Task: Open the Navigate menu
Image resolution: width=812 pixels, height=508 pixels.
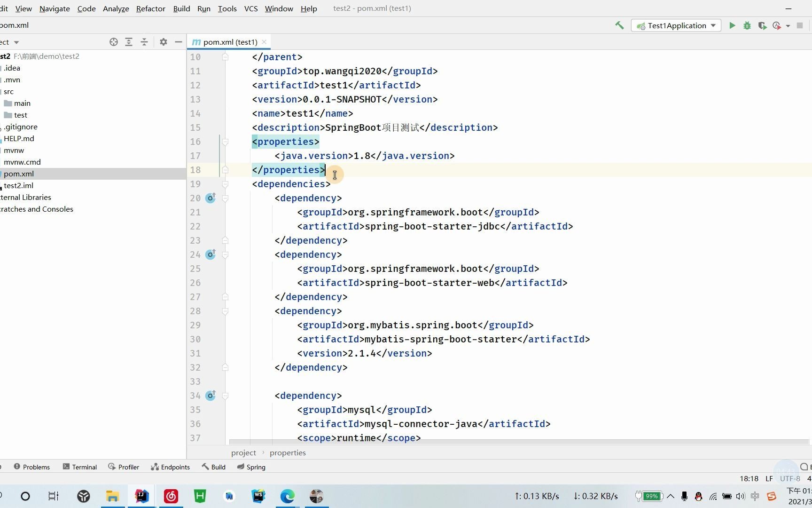Action: pos(55,8)
